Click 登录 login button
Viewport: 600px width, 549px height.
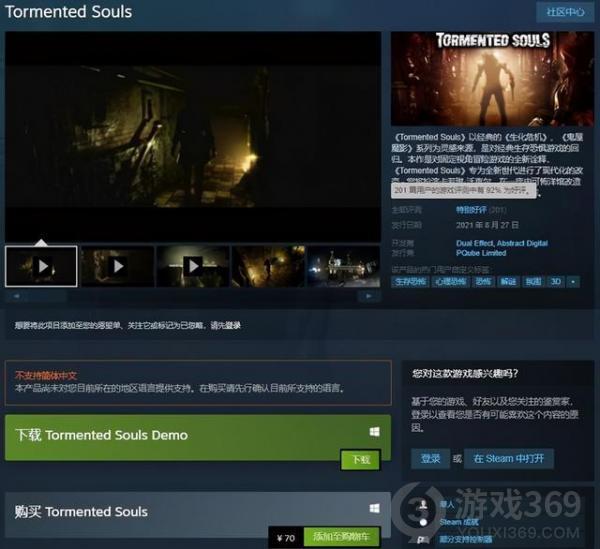pos(430,458)
